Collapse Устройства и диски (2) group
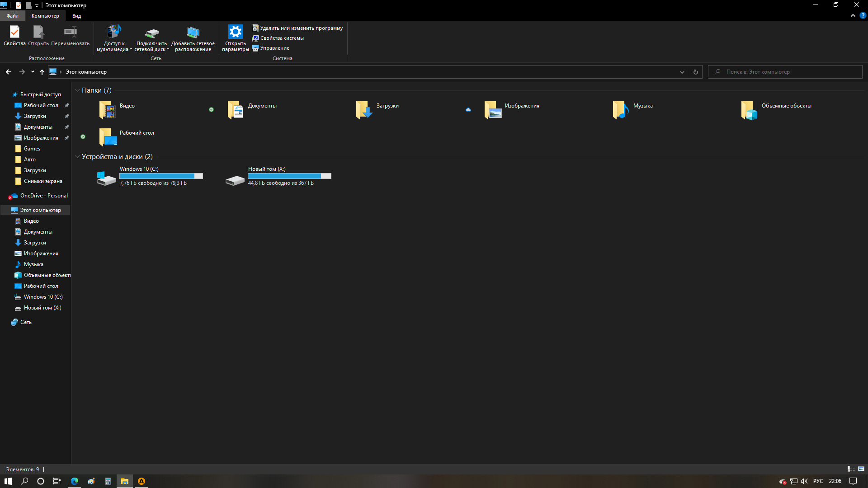Image resolution: width=868 pixels, height=488 pixels. pyautogui.click(x=77, y=157)
